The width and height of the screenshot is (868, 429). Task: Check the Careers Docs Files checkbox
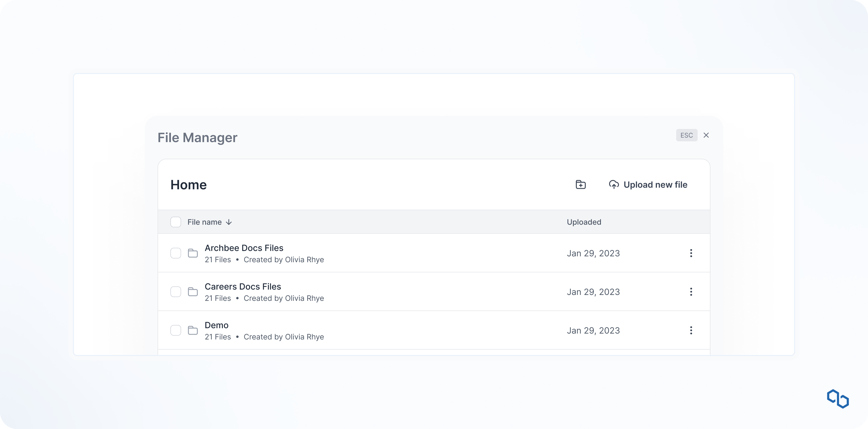(x=175, y=292)
